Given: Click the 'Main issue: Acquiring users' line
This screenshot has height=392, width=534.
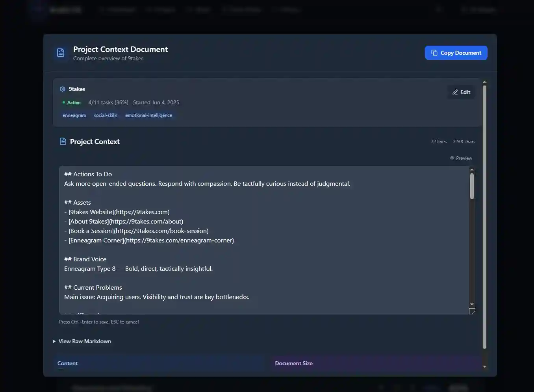Looking at the screenshot, I should 157,297.
